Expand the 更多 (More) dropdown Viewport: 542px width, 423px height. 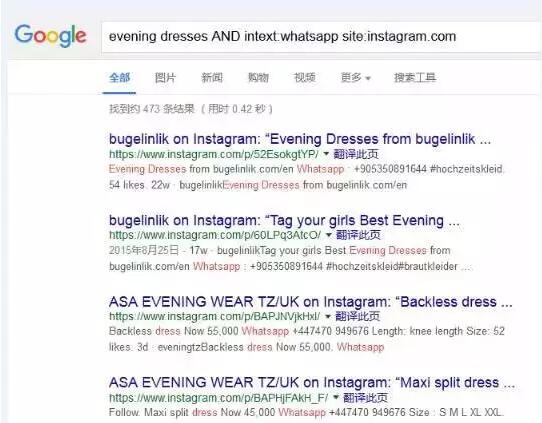pos(356,77)
